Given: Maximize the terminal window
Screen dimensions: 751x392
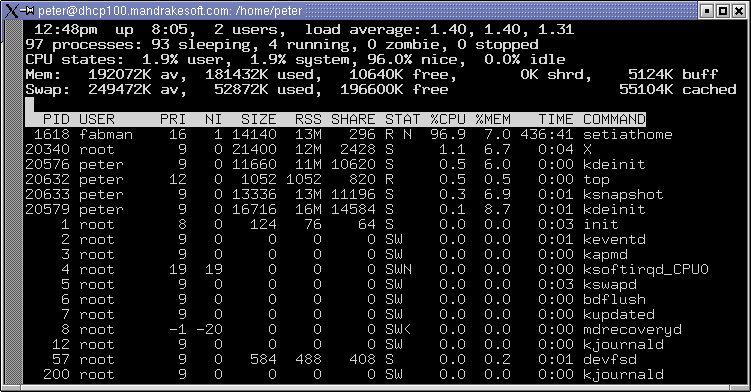Looking at the screenshot, I should coord(723,11).
